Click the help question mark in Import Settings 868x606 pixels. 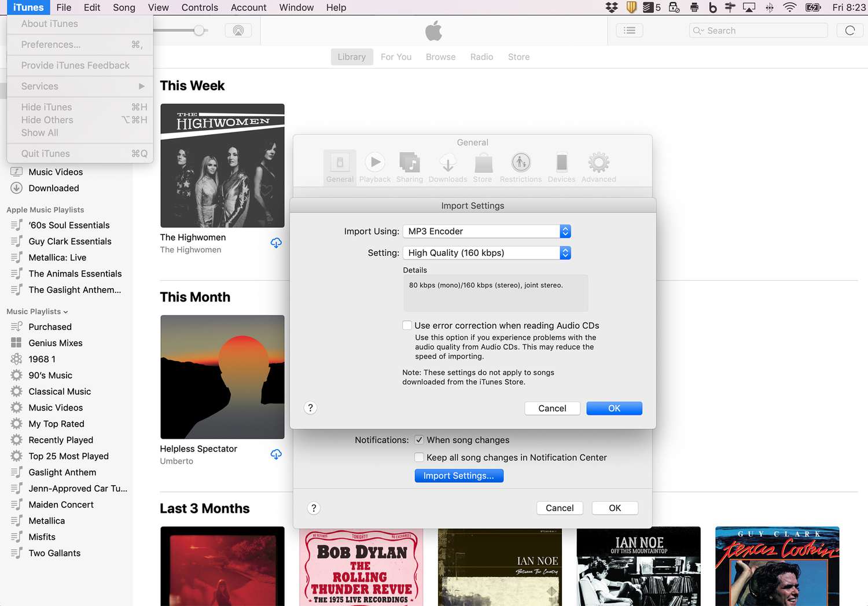pos(310,408)
